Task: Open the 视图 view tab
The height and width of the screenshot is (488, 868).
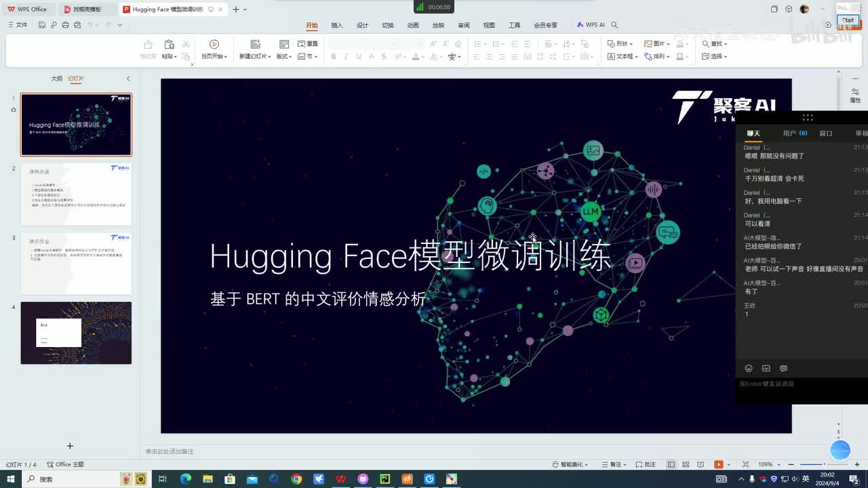Action: [x=489, y=25]
